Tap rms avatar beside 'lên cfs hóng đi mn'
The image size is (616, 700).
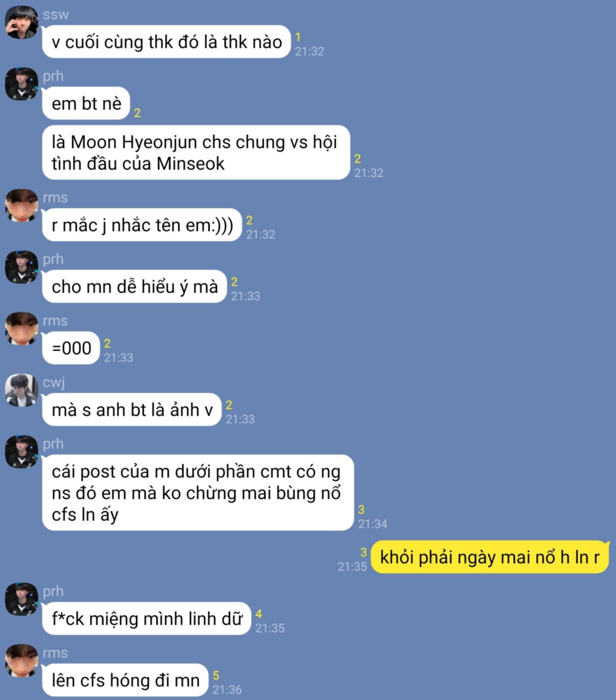(22, 661)
